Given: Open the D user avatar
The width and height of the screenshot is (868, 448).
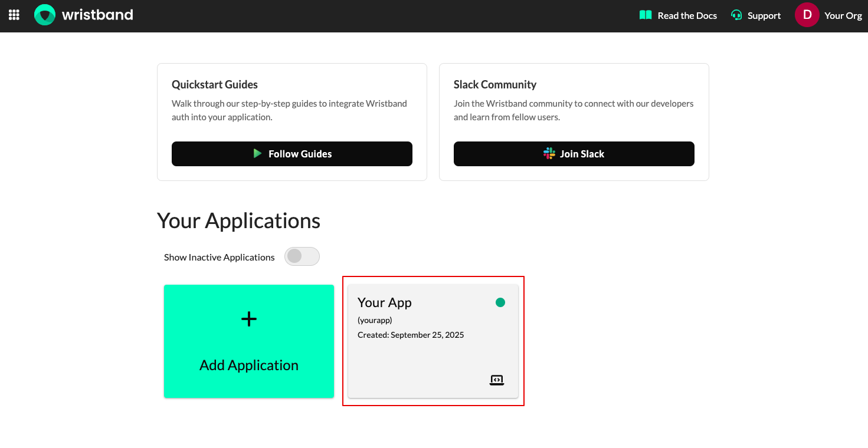Looking at the screenshot, I should (807, 15).
